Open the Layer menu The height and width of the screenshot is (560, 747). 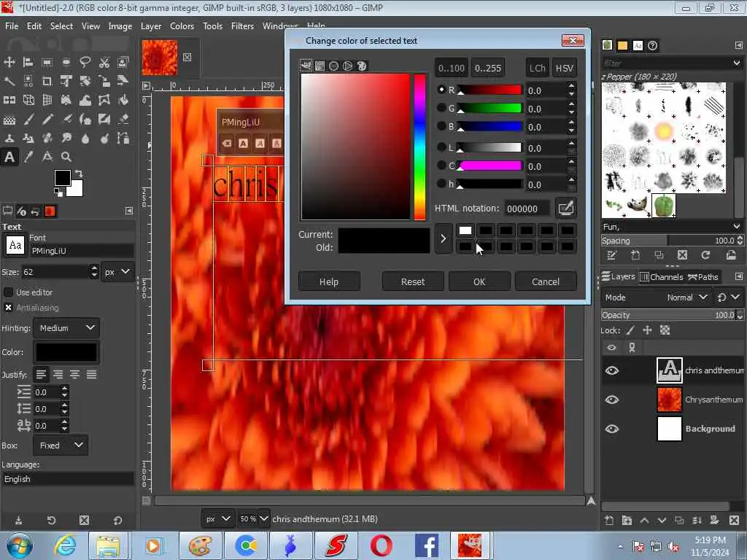150,26
